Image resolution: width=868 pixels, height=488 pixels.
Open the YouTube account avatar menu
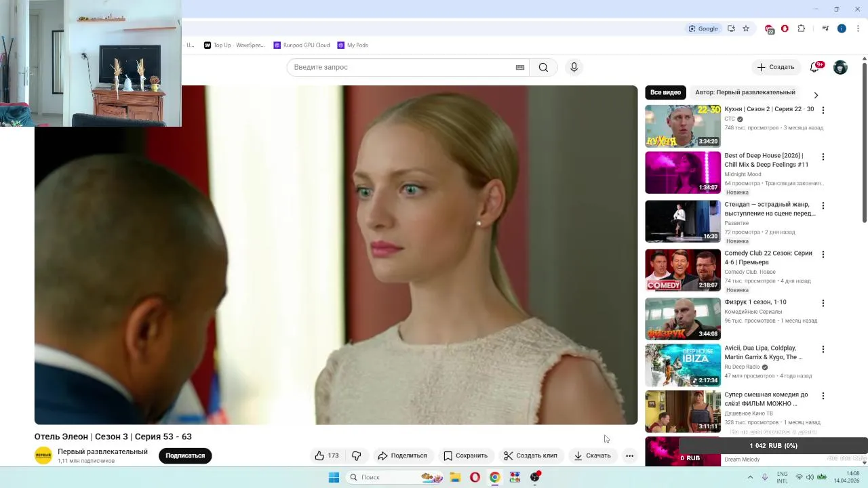pyautogui.click(x=840, y=67)
